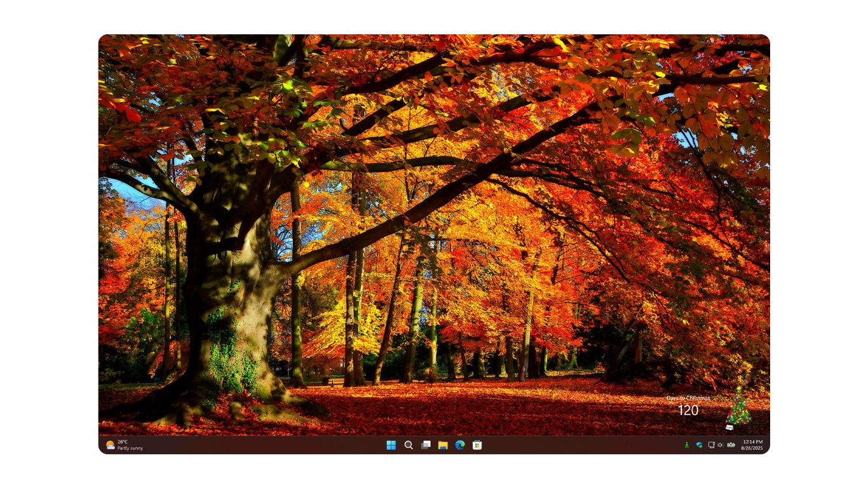Launch File Explorer from the taskbar
The height and width of the screenshot is (488, 868).
tap(442, 445)
